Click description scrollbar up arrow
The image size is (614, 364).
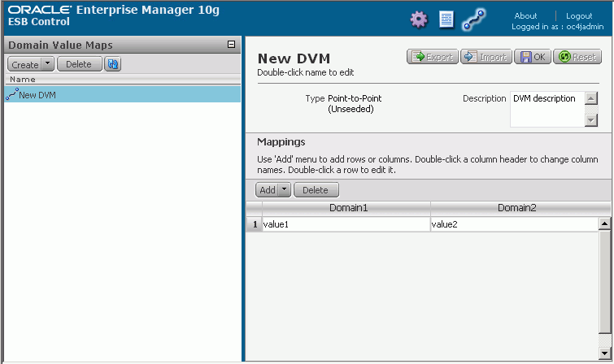coord(591,97)
